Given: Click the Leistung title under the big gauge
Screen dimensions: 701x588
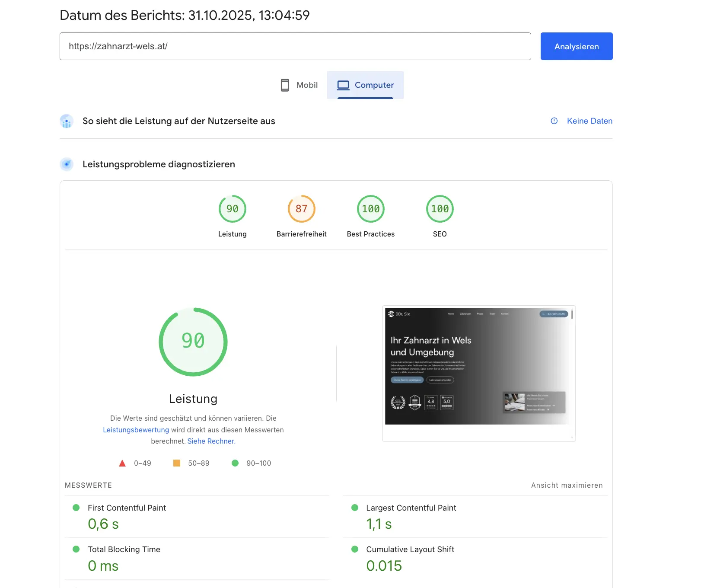Looking at the screenshot, I should (193, 399).
